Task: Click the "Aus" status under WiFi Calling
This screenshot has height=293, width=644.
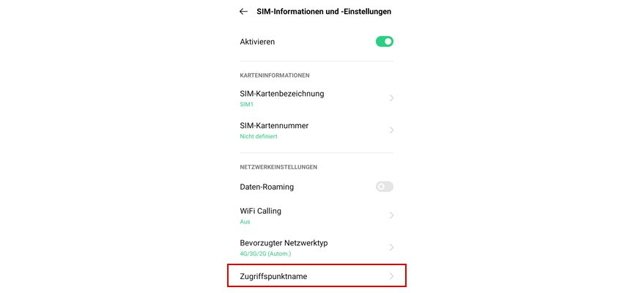Action: 245,221
